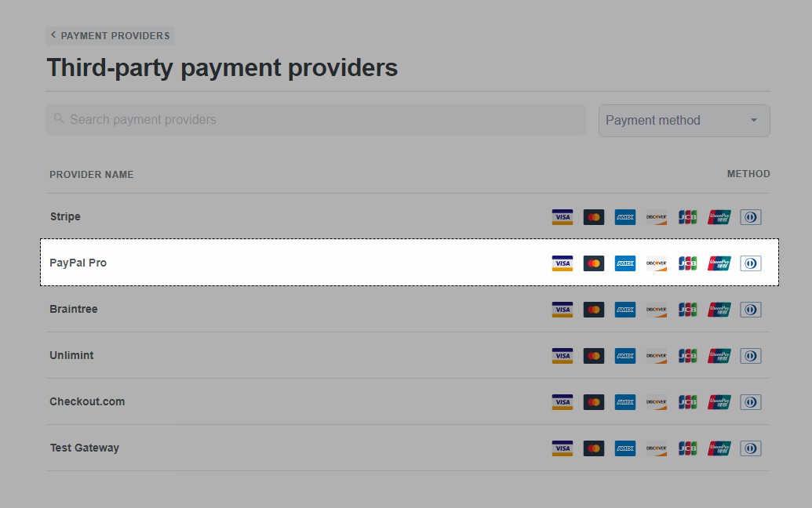Image resolution: width=812 pixels, height=508 pixels.
Task: Click the search payment providers input field
Action: point(314,119)
